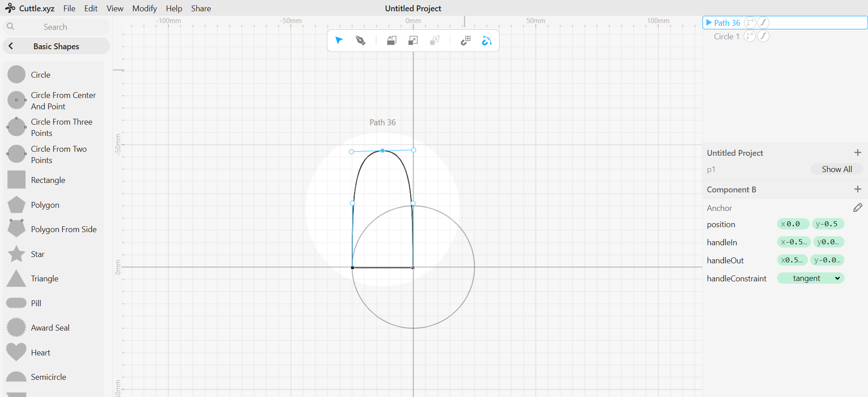Click the Show All button
868x397 pixels.
click(837, 169)
